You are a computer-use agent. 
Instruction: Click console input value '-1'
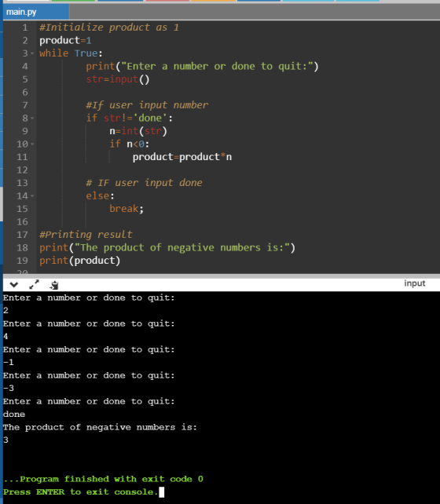click(9, 362)
